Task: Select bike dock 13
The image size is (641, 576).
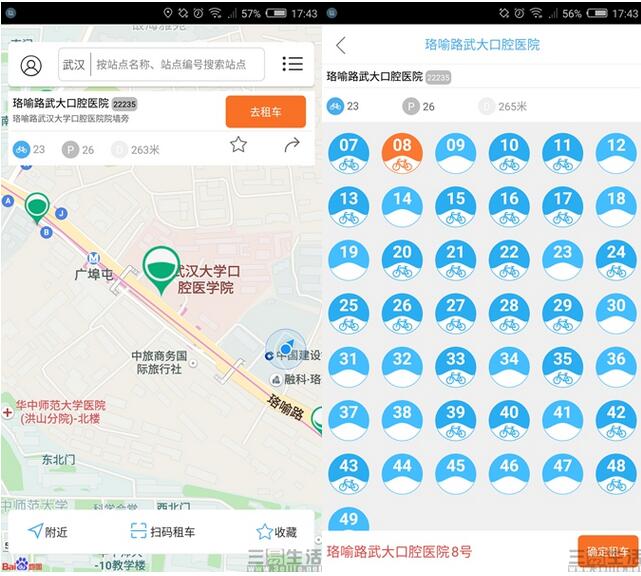Action: coord(349,207)
